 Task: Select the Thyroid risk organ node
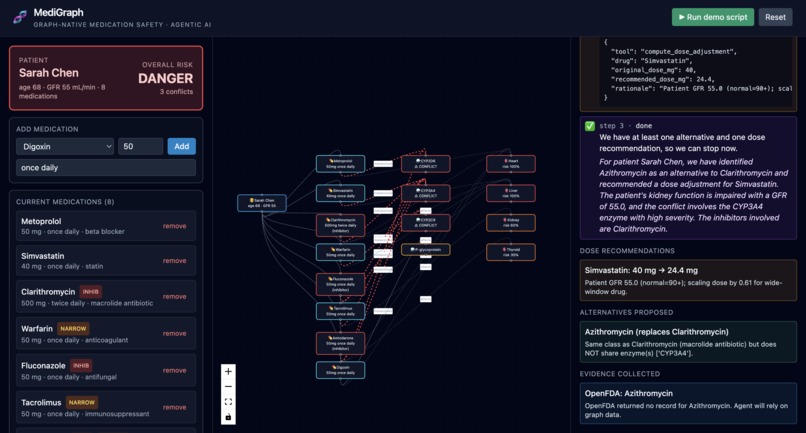[x=511, y=252]
